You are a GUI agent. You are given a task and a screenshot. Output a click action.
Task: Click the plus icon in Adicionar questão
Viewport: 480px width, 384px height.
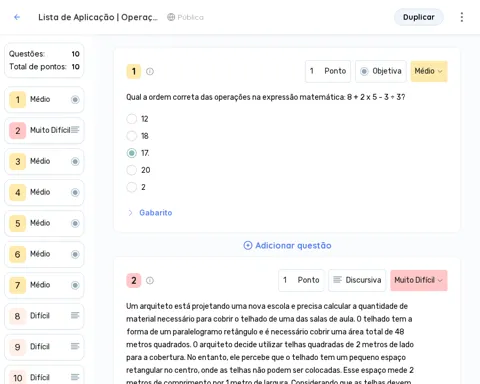pos(248,245)
